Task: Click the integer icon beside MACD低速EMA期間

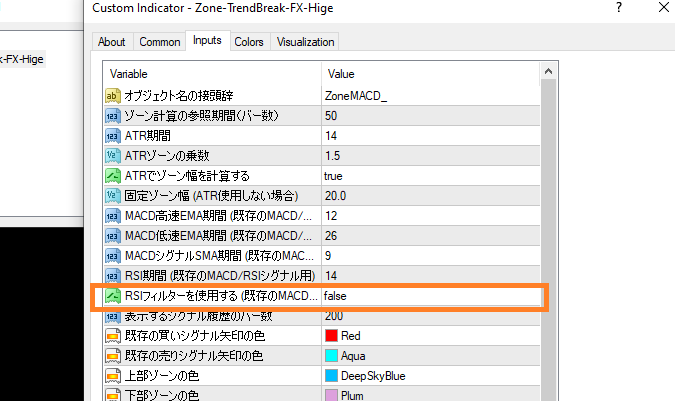Action: (x=113, y=236)
